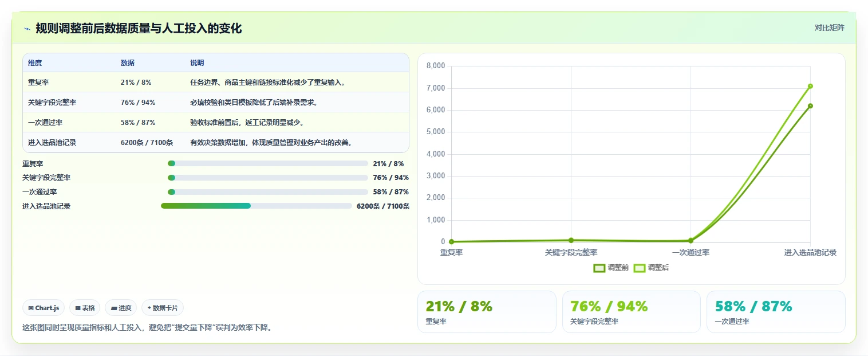Click the 说明 column header
Viewport: 868px width, 356px height.
coord(197,63)
